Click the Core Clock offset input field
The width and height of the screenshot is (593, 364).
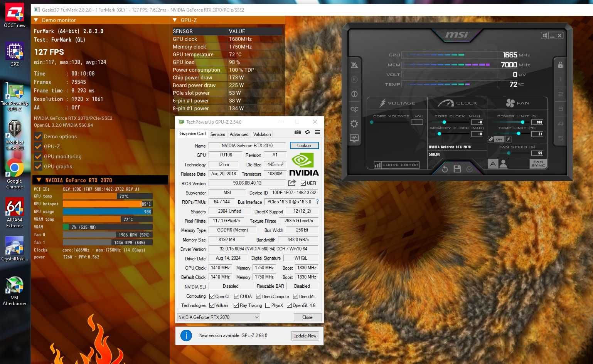click(477, 122)
